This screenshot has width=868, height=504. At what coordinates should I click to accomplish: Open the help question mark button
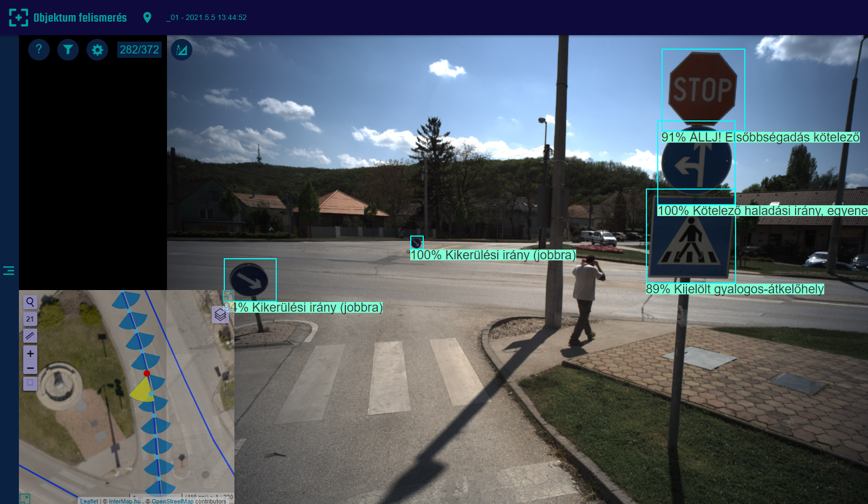click(x=39, y=50)
